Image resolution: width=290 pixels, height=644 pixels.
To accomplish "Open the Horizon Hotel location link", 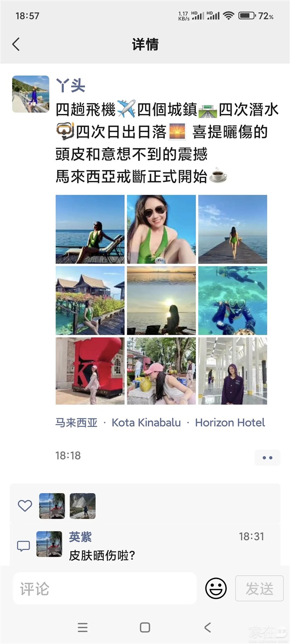I will [x=230, y=422].
